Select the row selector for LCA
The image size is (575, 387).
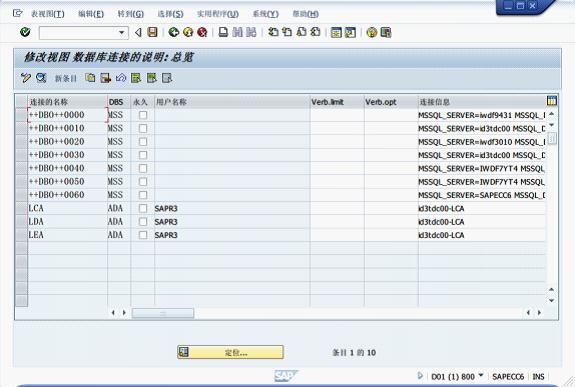[x=22, y=208]
